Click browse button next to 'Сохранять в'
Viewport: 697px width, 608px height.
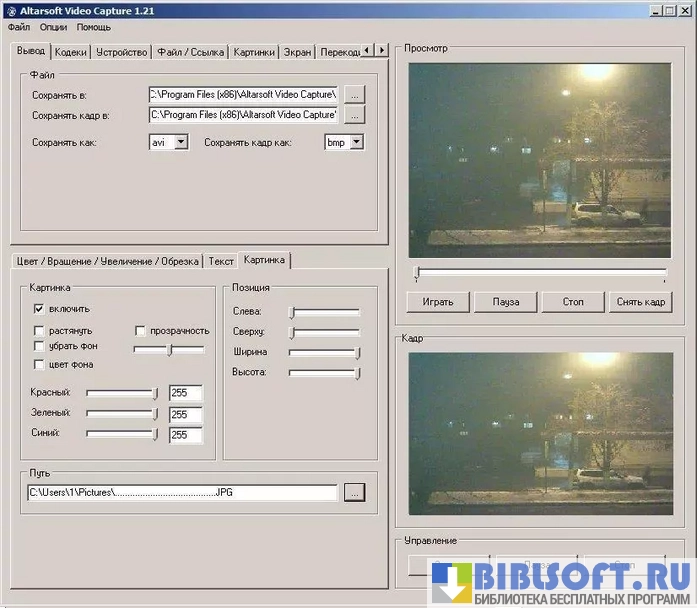355,94
